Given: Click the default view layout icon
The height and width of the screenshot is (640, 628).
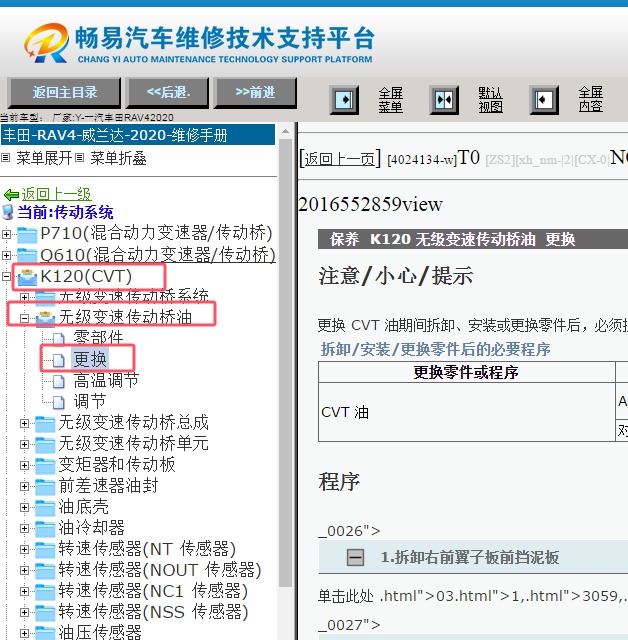Looking at the screenshot, I should pyautogui.click(x=444, y=100).
